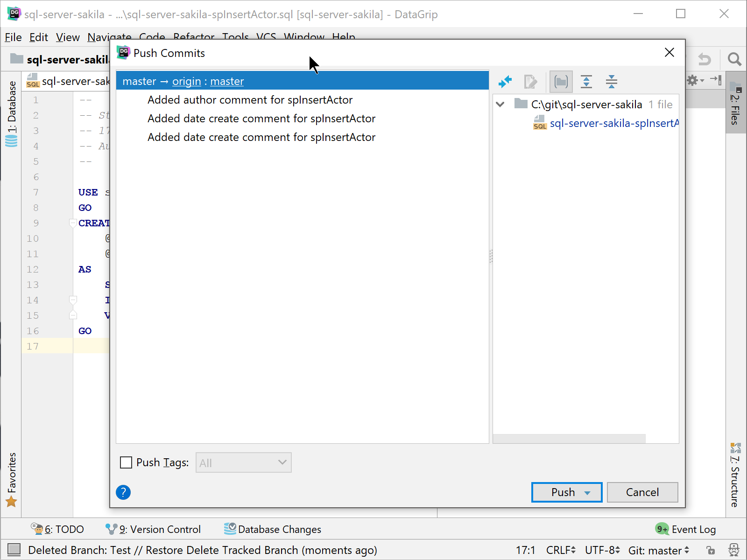The width and height of the screenshot is (747, 560).
Task: Select the master to origin master branch row
Action: (x=303, y=81)
